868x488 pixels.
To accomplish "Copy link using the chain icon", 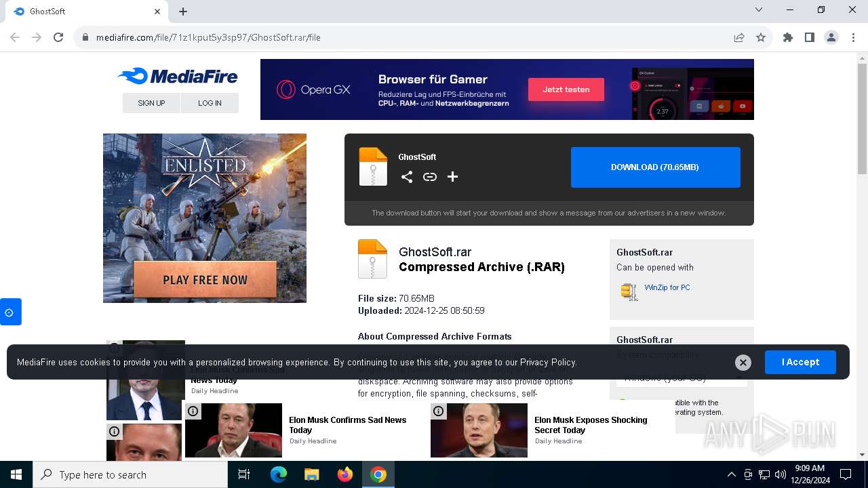I will (430, 177).
